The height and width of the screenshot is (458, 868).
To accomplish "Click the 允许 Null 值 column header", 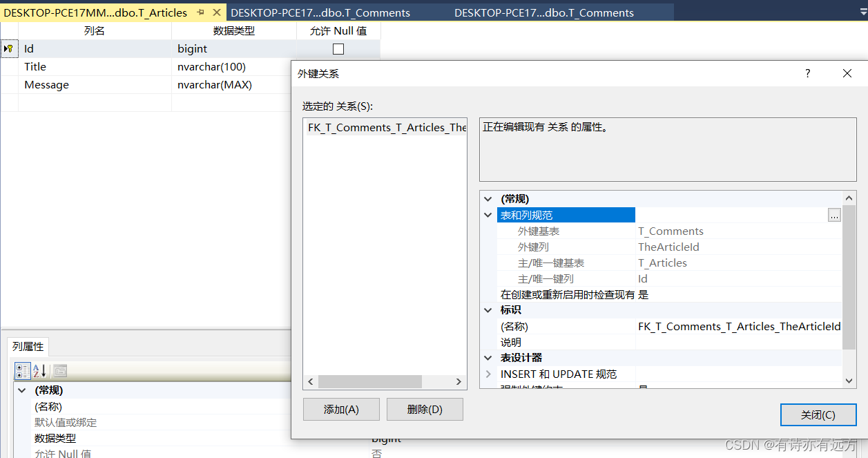I will [x=338, y=30].
